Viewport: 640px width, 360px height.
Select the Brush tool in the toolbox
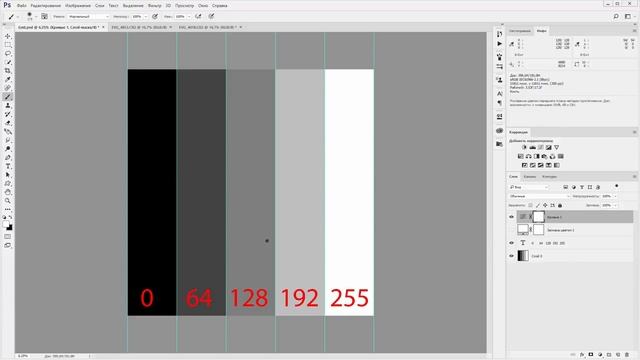(x=8, y=97)
